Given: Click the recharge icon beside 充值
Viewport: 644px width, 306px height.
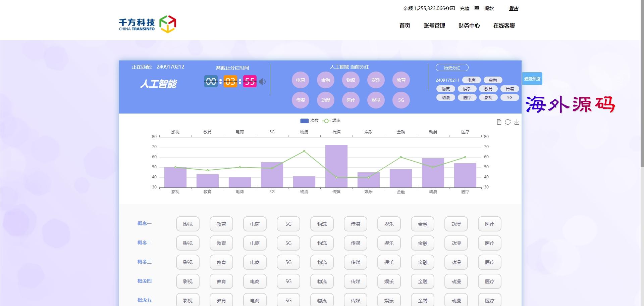Looking at the screenshot, I should 452,8.
